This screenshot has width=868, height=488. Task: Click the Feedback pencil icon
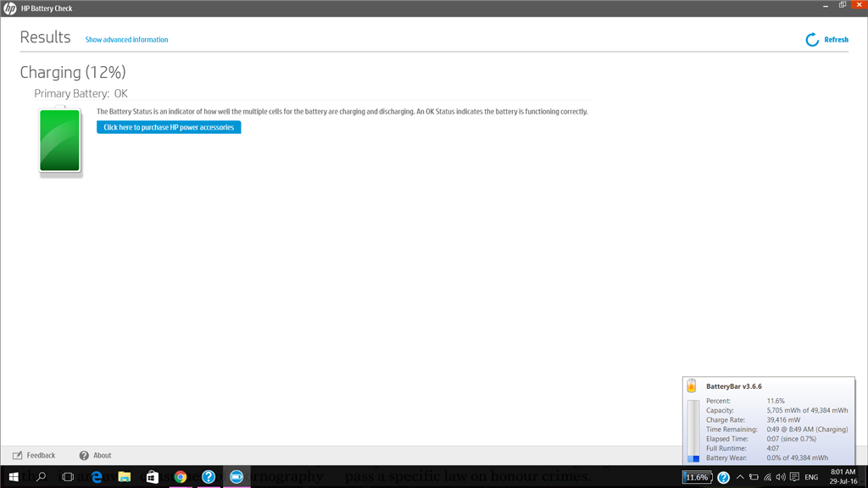[18, 455]
